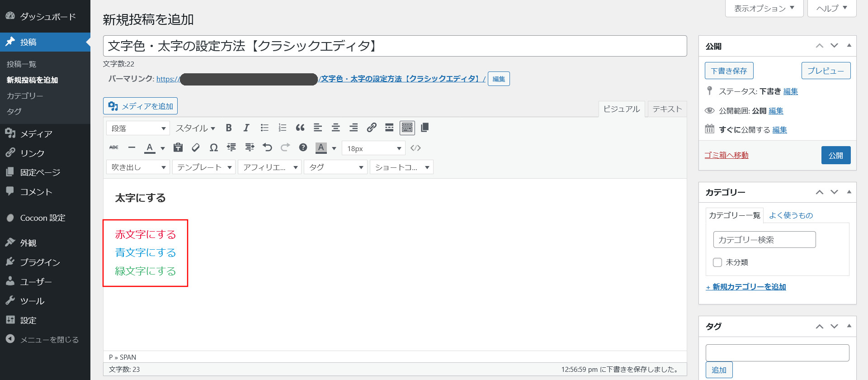Open background color dropdown arrow

click(334, 148)
